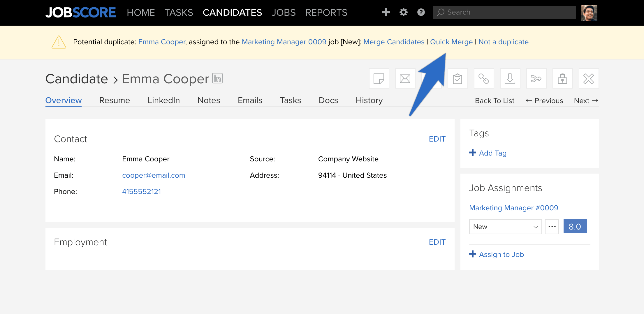Click Not a duplicate link
Viewport: 644px width, 314px height.
point(504,42)
